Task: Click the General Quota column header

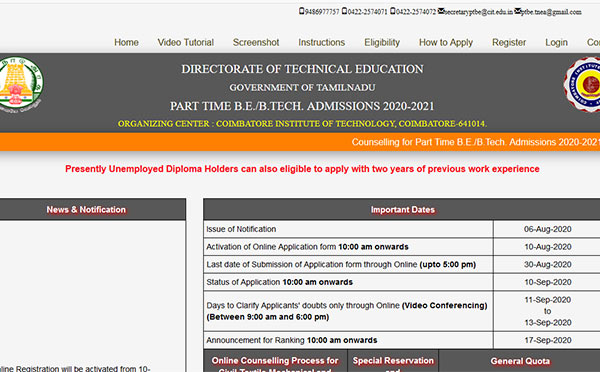Action: 520,361
